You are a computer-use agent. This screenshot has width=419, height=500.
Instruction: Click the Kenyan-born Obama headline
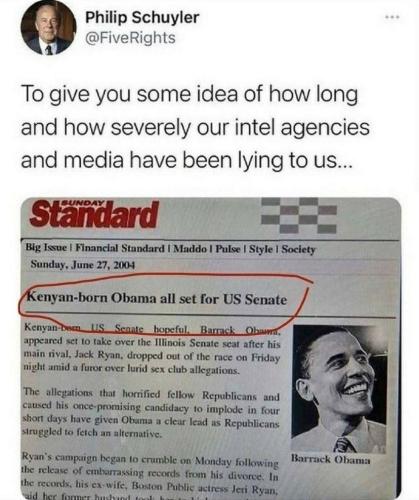click(156, 299)
